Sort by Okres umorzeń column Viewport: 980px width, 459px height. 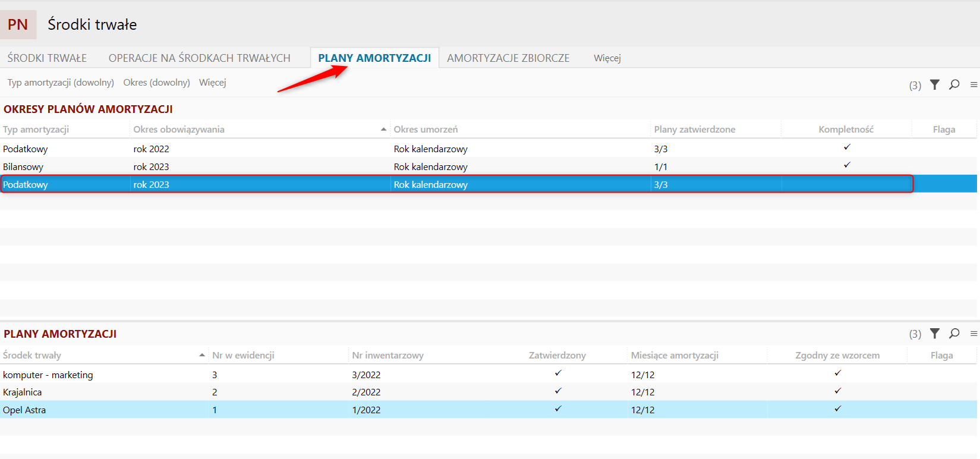[426, 129]
